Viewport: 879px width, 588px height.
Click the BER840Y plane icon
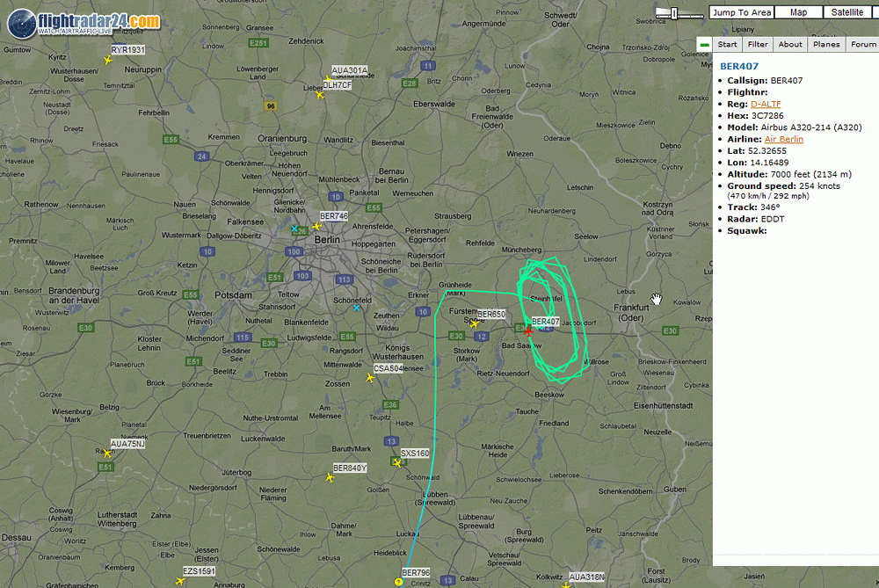coord(330,477)
